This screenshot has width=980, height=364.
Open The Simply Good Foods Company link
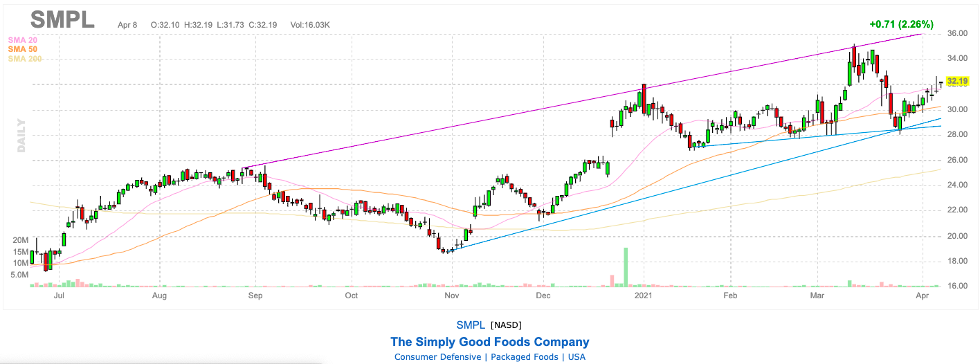(490, 342)
